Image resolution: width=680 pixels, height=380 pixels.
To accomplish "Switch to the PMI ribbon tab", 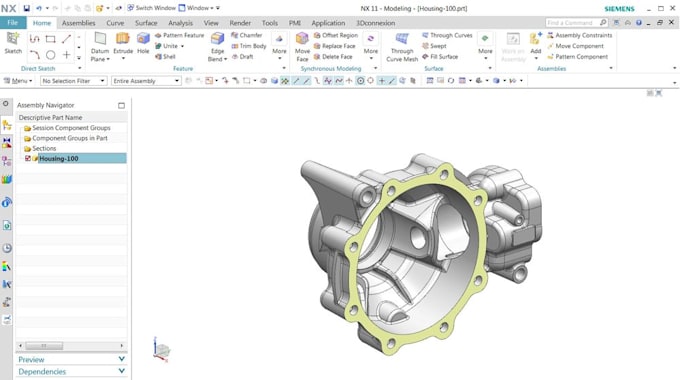I will [295, 23].
